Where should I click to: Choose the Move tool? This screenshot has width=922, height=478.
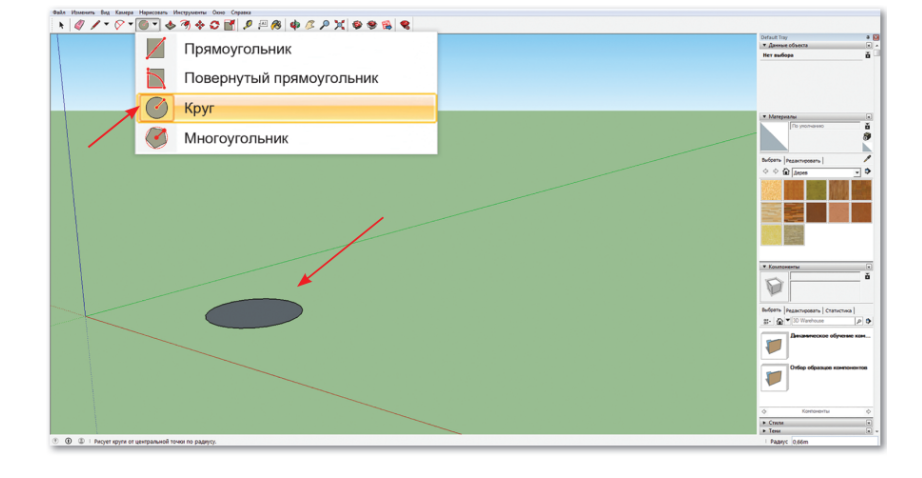(x=200, y=25)
